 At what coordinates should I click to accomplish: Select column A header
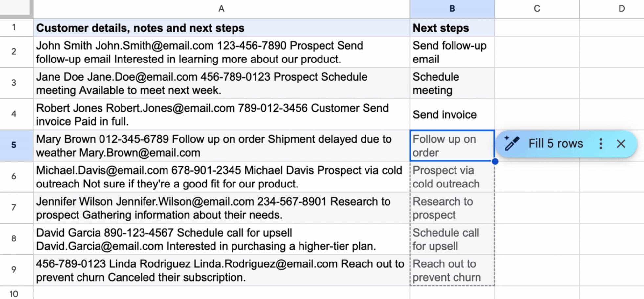click(221, 9)
